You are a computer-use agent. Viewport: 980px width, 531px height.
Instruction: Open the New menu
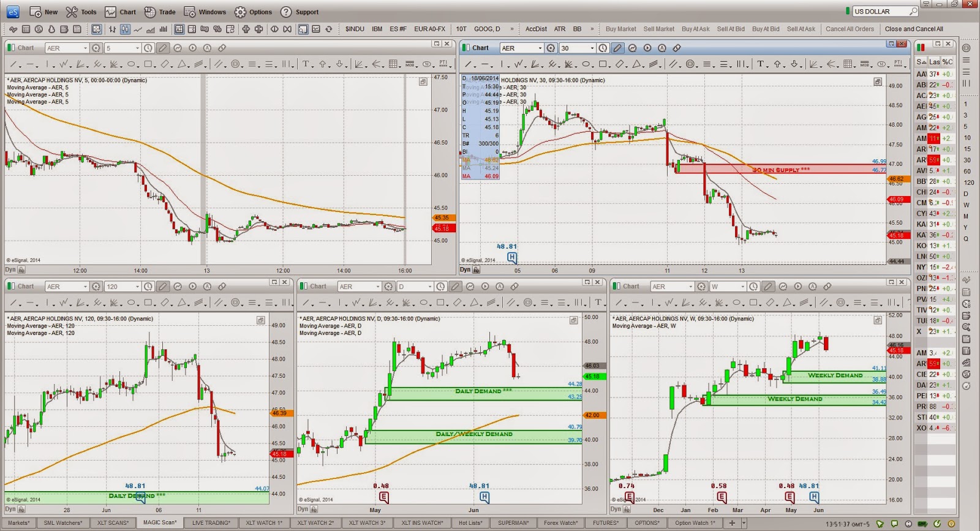[43, 12]
